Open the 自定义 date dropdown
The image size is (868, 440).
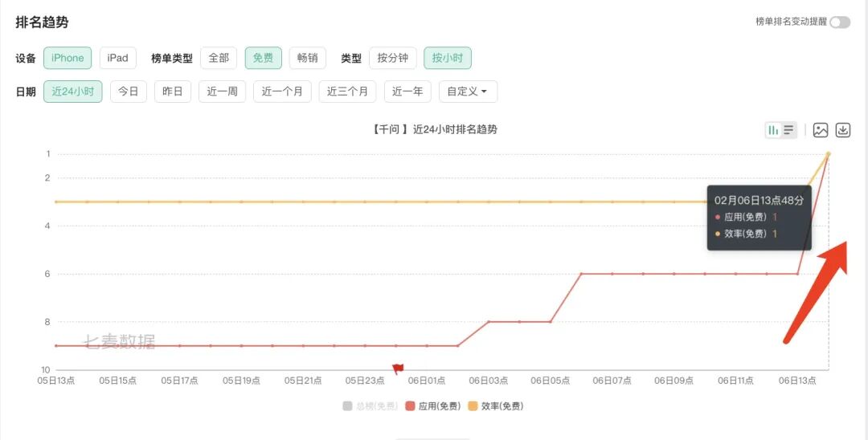click(468, 92)
